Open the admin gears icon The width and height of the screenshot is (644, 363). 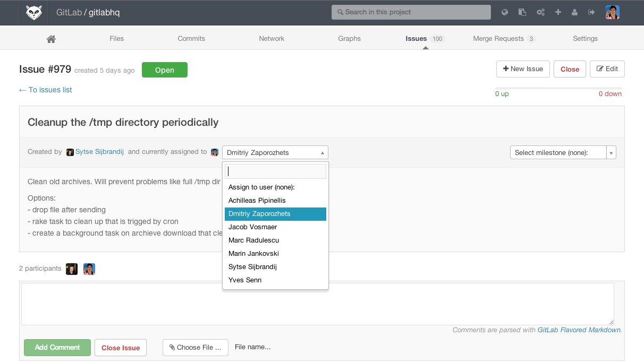click(540, 12)
